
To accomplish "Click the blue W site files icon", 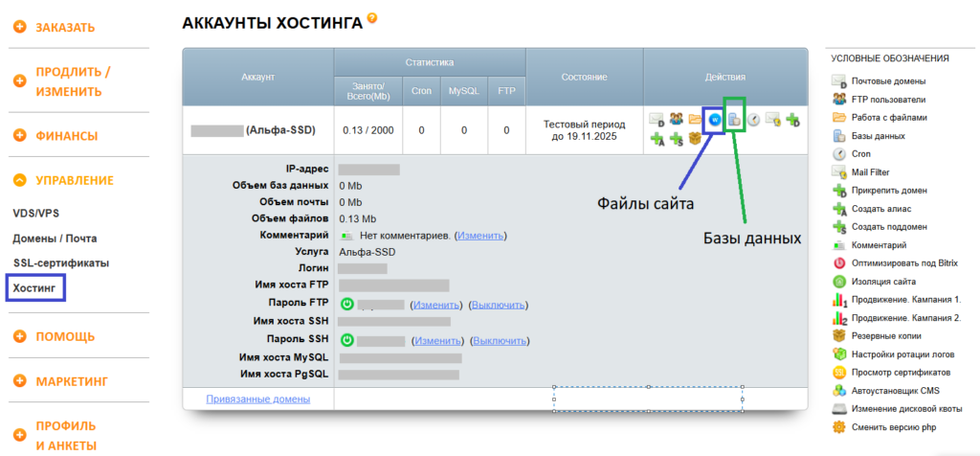I will 714,120.
